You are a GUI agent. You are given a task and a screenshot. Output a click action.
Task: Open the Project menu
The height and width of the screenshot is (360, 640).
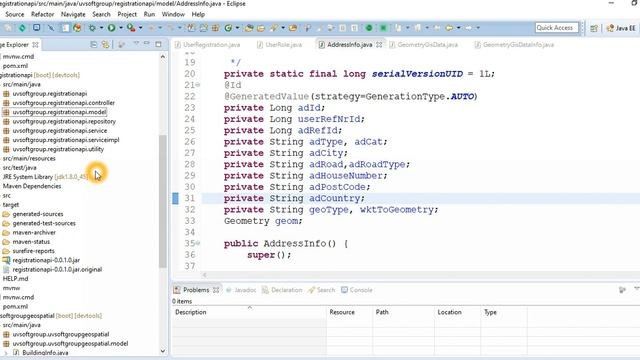(127, 14)
